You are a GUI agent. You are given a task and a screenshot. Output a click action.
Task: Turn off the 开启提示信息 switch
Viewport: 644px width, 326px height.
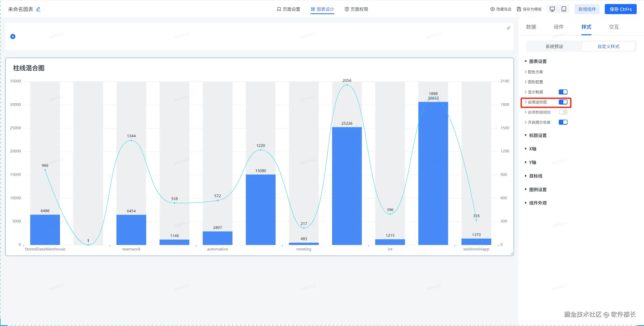point(563,122)
